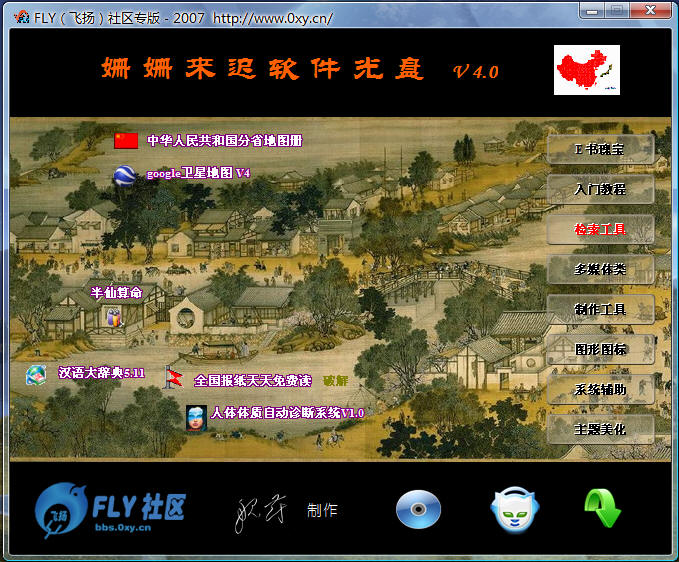This screenshot has width=679, height=562.
Task: Click the China flag icon
Action: (126, 141)
